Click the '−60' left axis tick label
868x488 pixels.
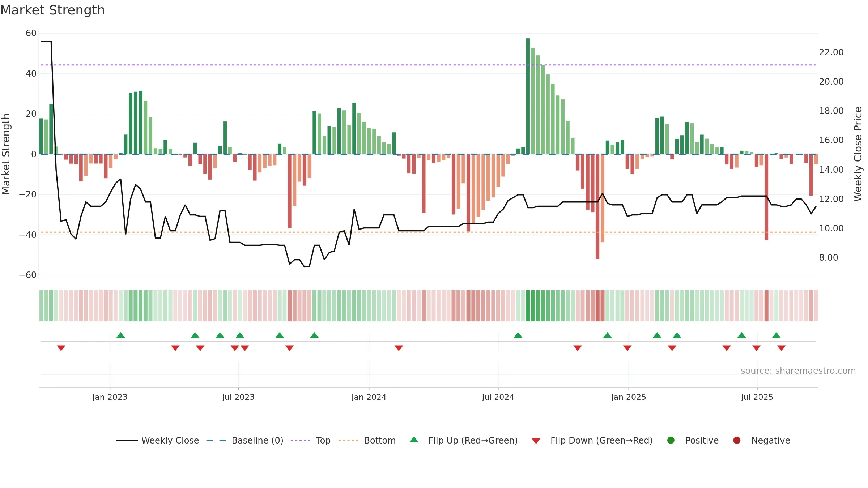tap(28, 275)
